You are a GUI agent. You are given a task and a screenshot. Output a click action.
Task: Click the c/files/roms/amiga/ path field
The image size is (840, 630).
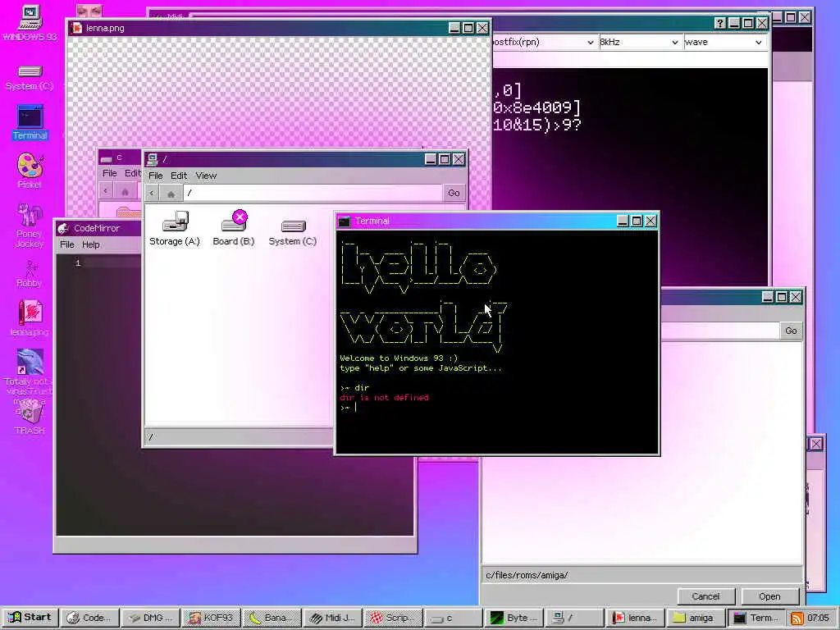641,575
